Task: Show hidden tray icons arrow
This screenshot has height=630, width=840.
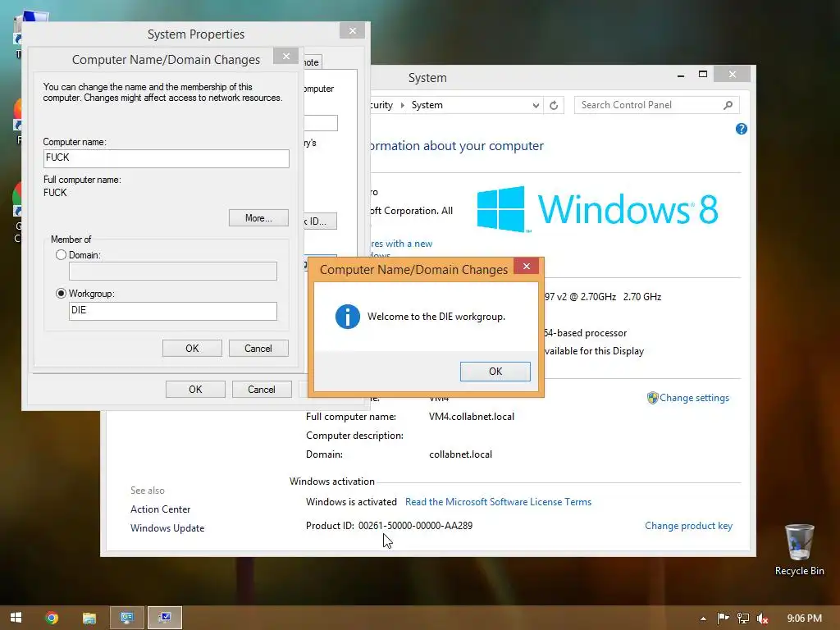Action: (703, 619)
